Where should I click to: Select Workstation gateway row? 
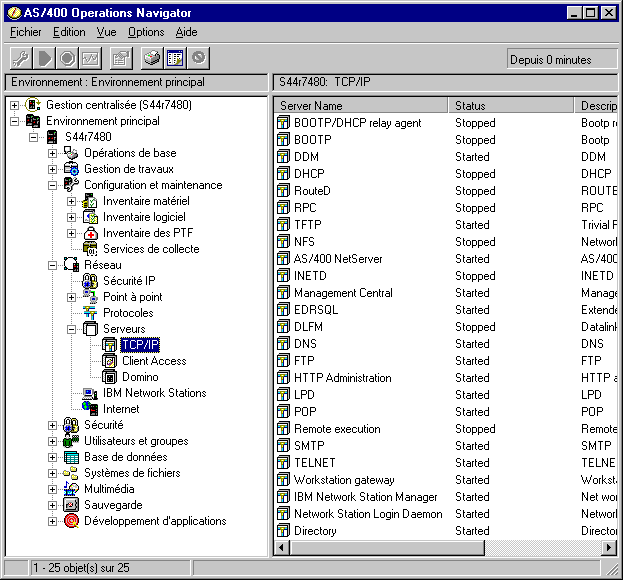(x=344, y=480)
